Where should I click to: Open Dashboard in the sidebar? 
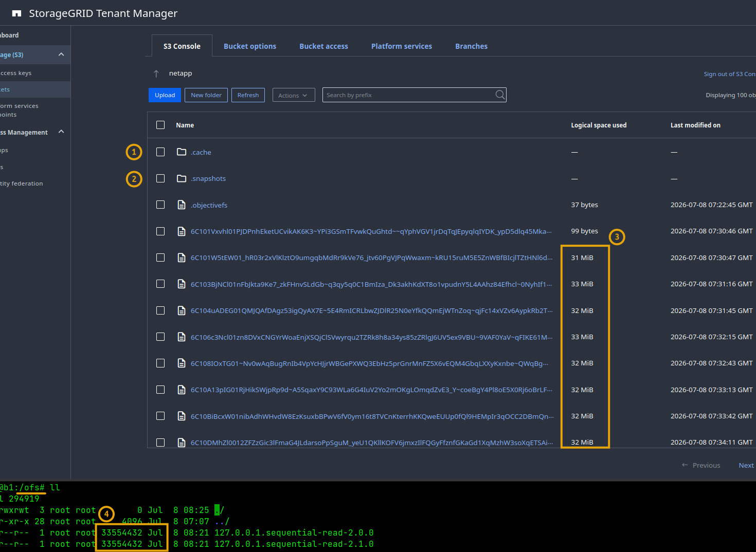click(x=9, y=35)
